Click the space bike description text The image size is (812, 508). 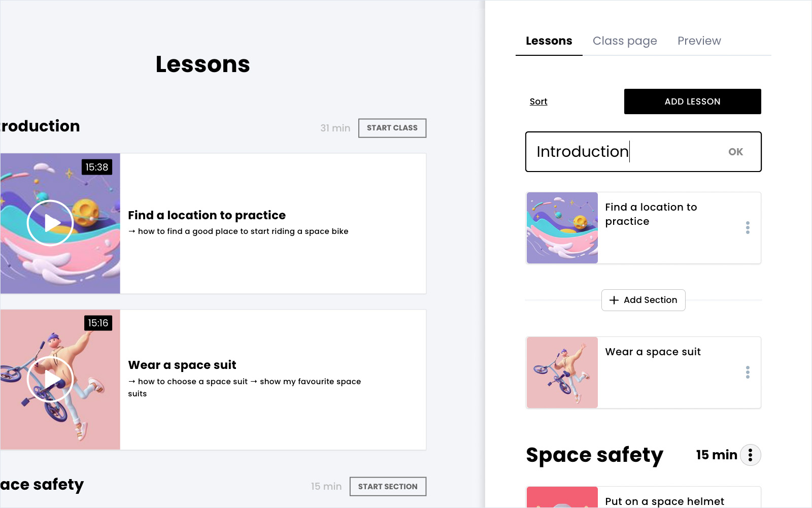(x=238, y=231)
